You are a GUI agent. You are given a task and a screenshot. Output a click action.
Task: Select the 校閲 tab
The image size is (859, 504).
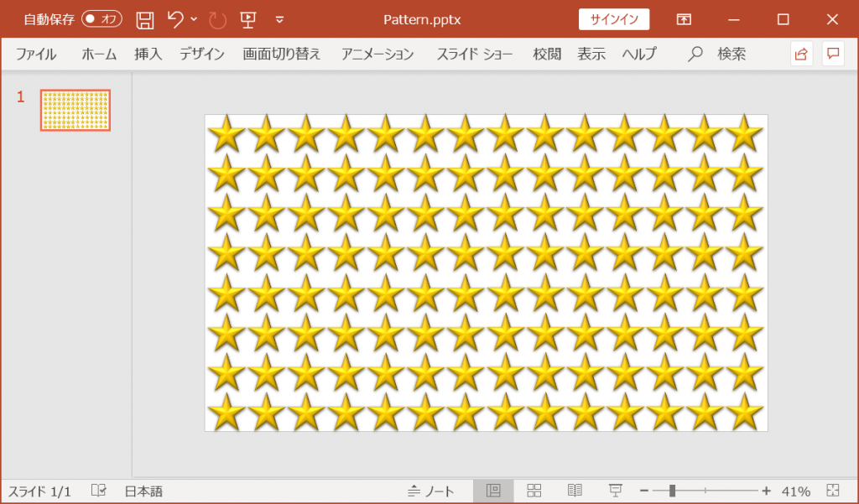click(x=547, y=54)
